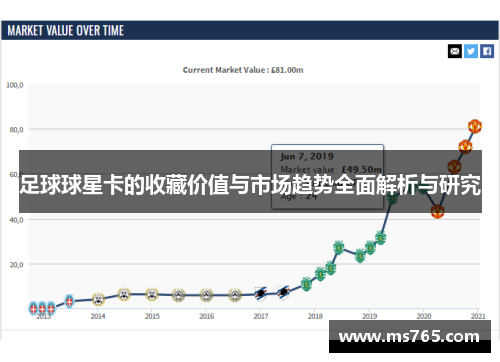Viewport: 500px width, 362px height.
Task: Click the 2017 x-axis label
Action: (x=261, y=316)
